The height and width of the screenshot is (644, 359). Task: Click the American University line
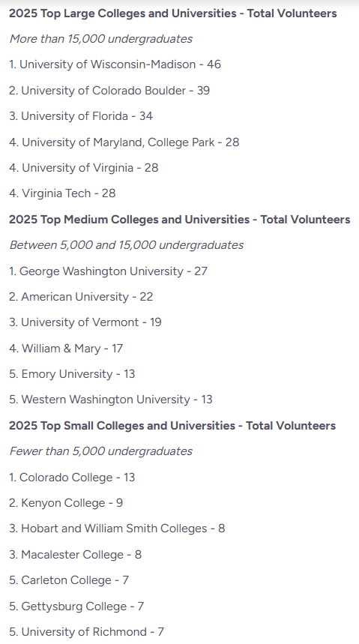[x=81, y=297]
